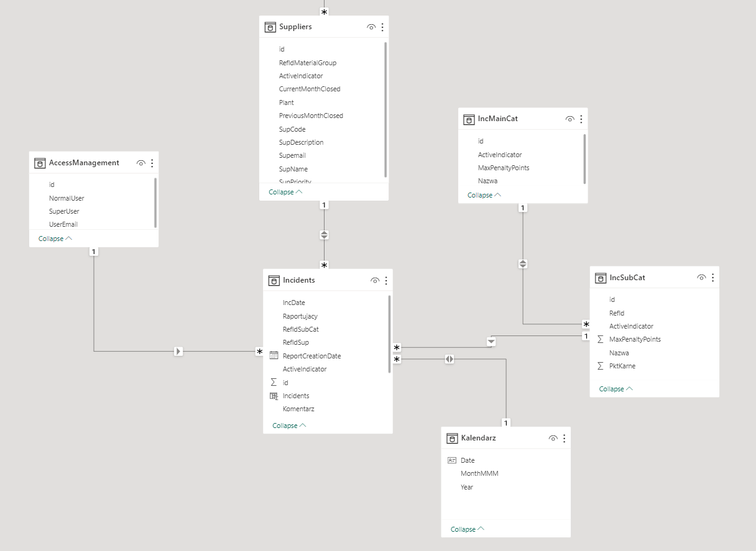Select SupDescription field in Suppliers

coord(301,142)
